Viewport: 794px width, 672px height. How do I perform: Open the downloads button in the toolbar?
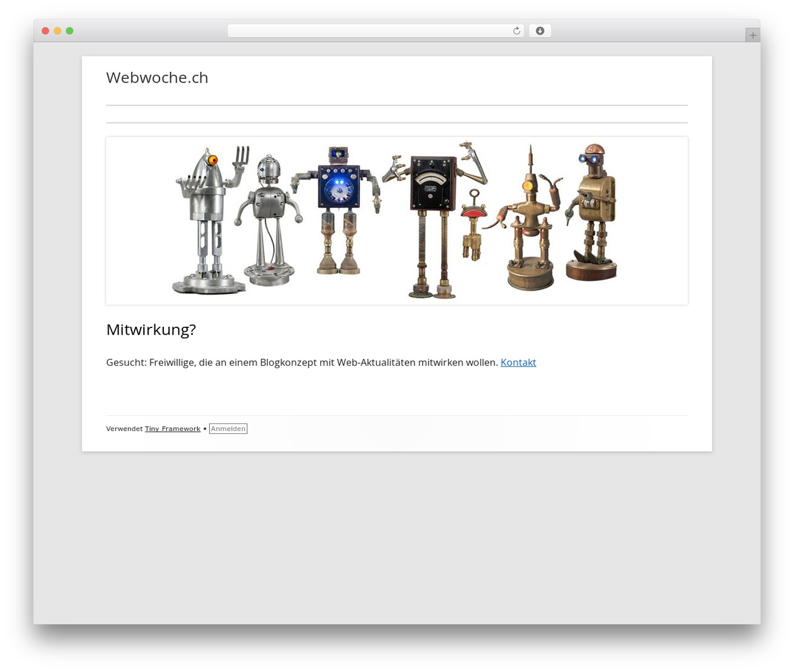[540, 31]
